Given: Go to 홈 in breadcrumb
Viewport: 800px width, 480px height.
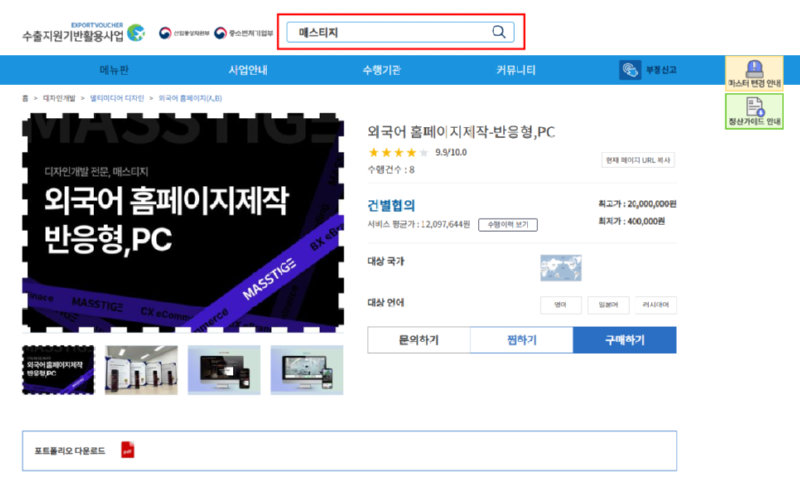Looking at the screenshot, I should (x=25, y=98).
